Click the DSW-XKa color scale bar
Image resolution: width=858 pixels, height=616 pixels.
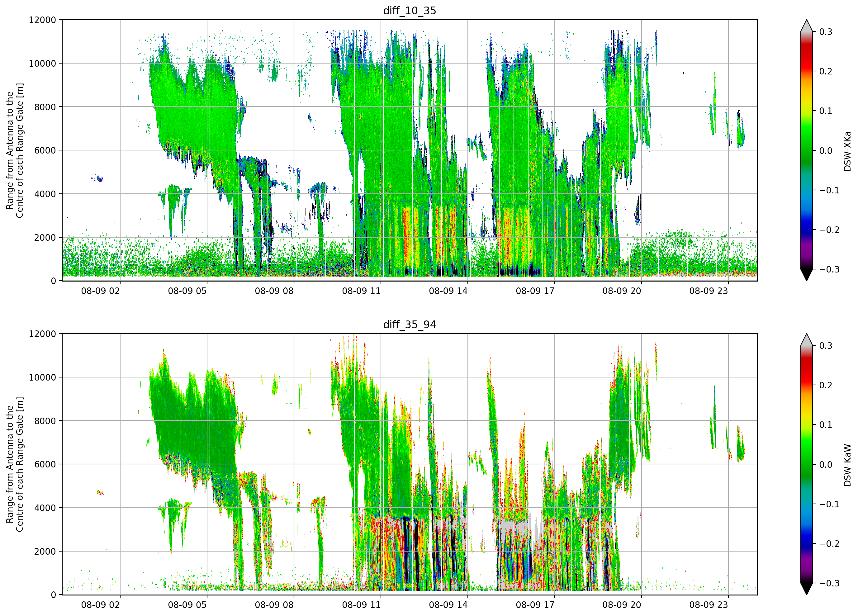(807, 150)
